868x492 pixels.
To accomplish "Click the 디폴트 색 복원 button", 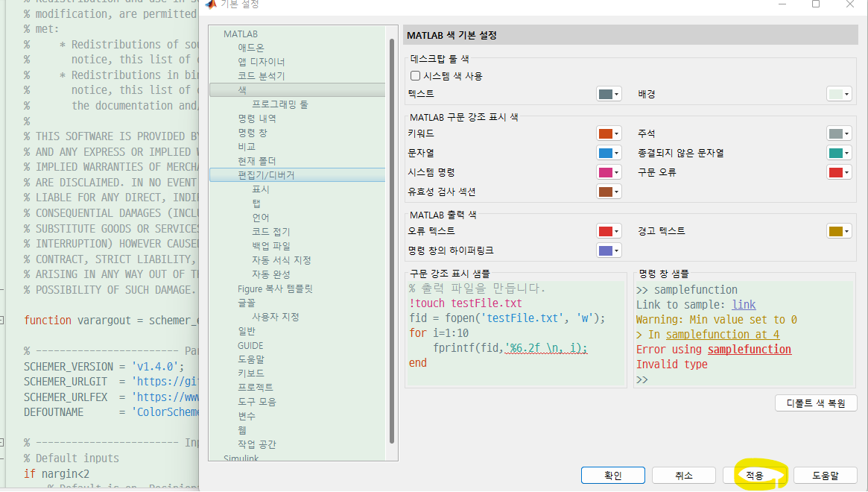I will tap(816, 403).
